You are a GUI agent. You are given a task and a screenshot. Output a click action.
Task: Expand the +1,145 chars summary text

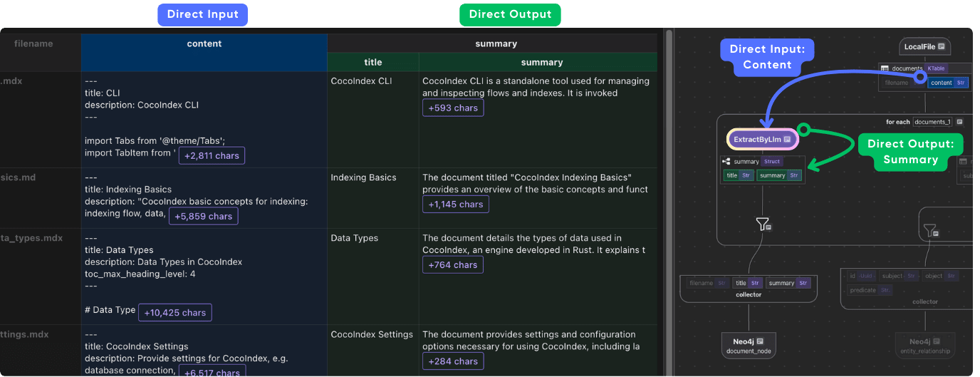[x=455, y=204]
